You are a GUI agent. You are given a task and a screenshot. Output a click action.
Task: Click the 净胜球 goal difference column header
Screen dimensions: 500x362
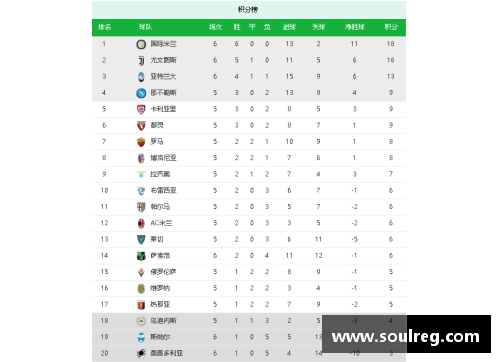pos(355,27)
